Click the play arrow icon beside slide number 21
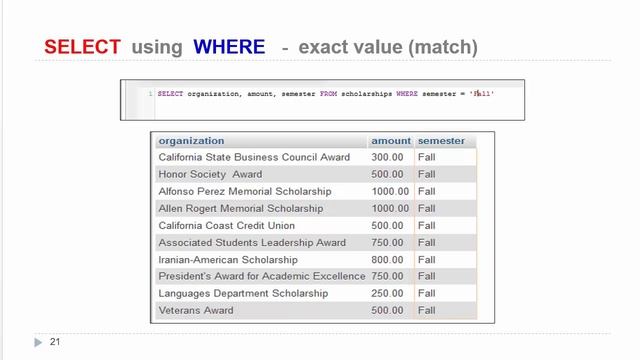The width and height of the screenshot is (640, 360). pyautogui.click(x=38, y=342)
